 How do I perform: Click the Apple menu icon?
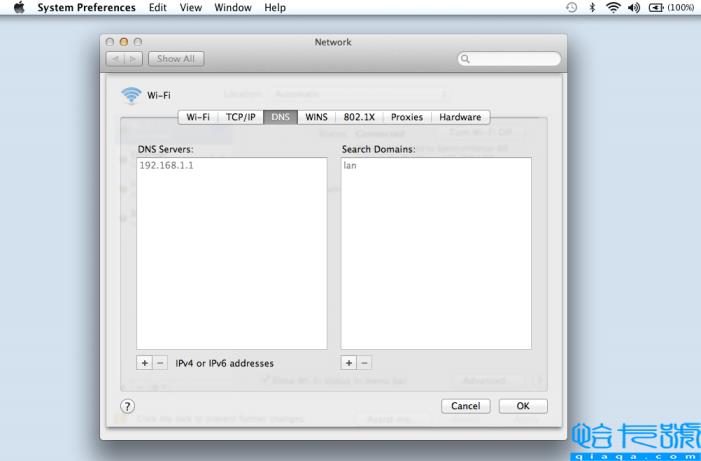(19, 8)
